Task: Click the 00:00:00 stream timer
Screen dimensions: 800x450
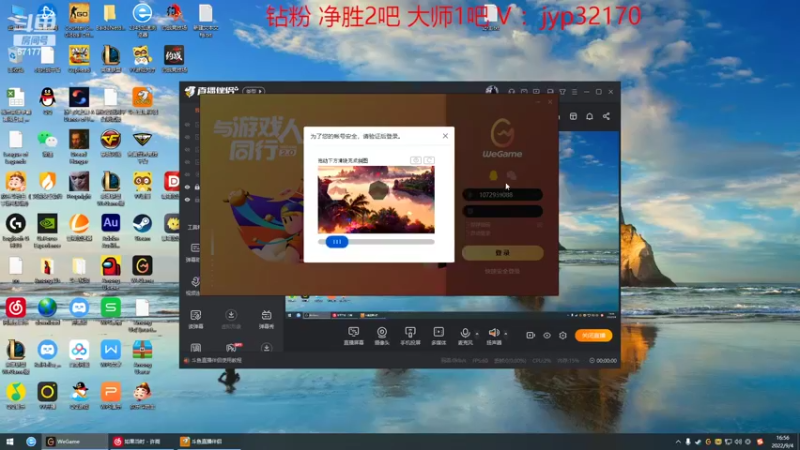Action: click(603, 360)
